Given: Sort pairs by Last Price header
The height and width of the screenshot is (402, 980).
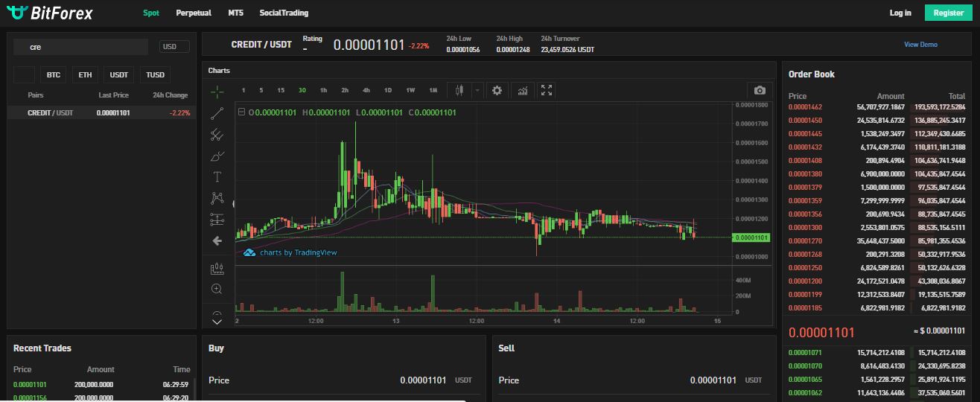Looking at the screenshot, I should pyautogui.click(x=113, y=95).
